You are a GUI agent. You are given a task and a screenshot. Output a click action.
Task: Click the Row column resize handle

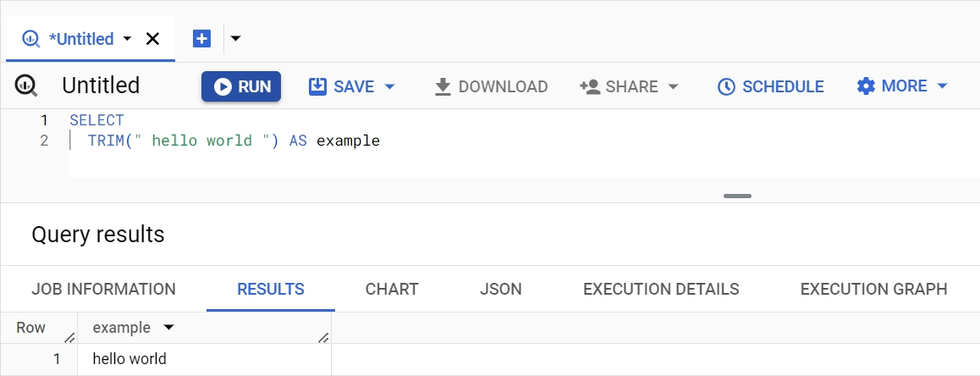point(70,338)
